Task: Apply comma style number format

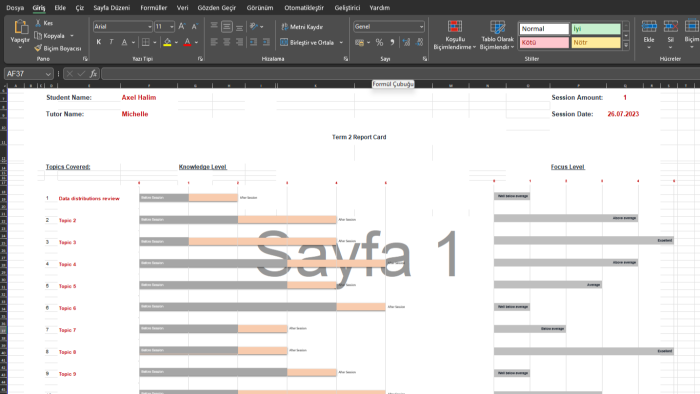Action: click(x=392, y=42)
